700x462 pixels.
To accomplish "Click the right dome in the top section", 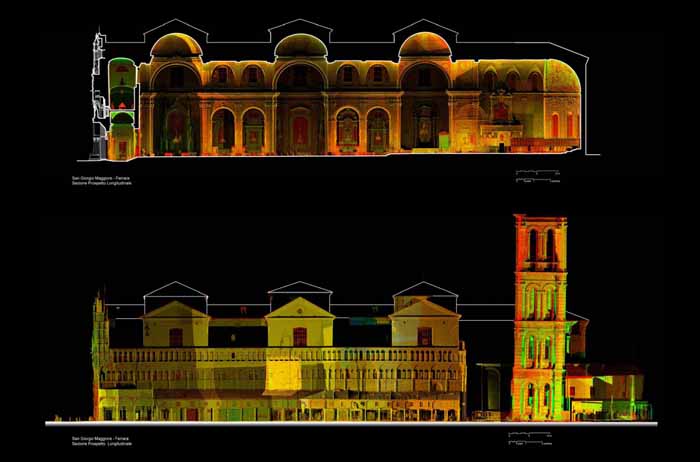I will [424, 45].
